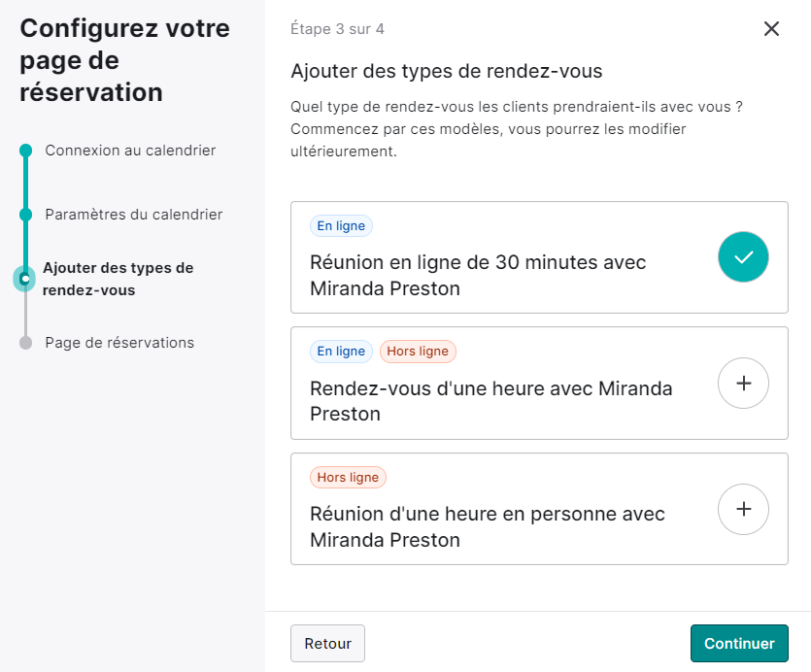Select the Rendez-vous d'une heure card title
811x672 pixels.
tap(490, 401)
